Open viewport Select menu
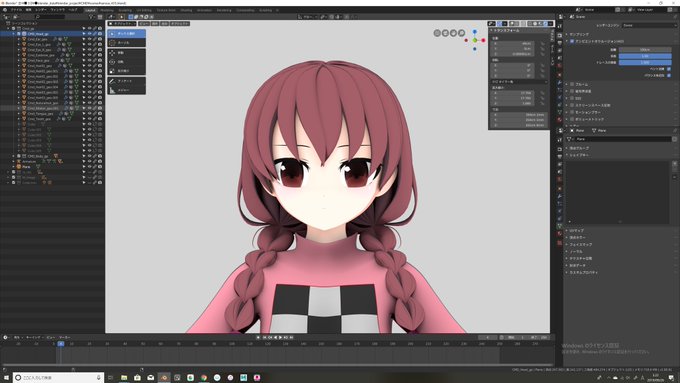This screenshot has width=680, height=383. tap(155, 23)
